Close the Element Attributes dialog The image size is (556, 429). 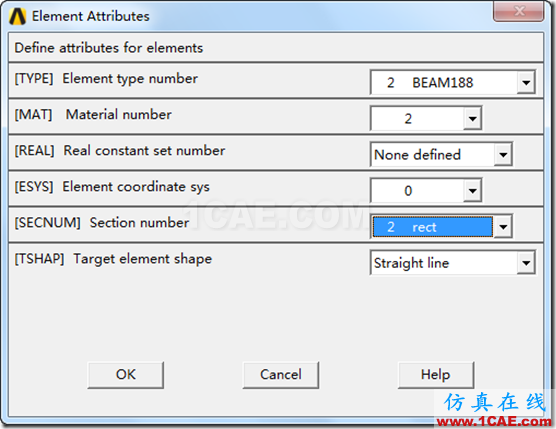tap(518, 11)
